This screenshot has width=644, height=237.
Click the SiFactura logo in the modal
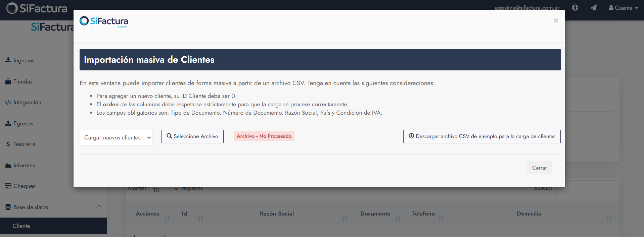tap(104, 21)
